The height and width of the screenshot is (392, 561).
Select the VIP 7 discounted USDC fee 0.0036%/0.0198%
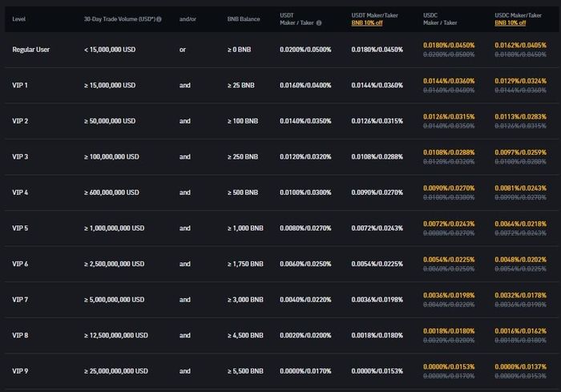coord(449,295)
